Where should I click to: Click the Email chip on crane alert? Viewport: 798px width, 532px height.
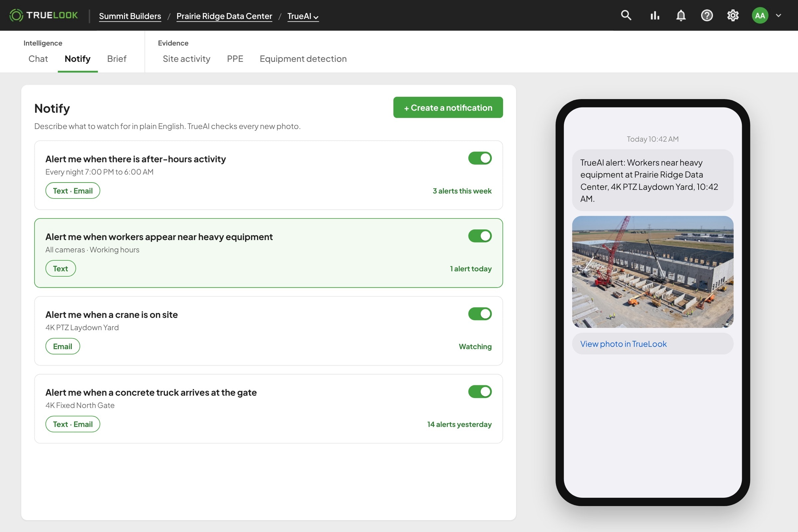[x=63, y=346]
